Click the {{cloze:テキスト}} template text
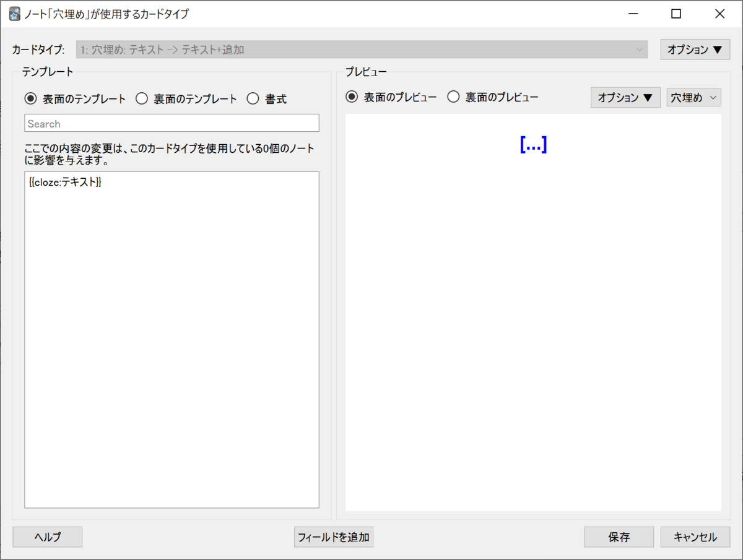The width and height of the screenshot is (743, 560). pos(65,182)
